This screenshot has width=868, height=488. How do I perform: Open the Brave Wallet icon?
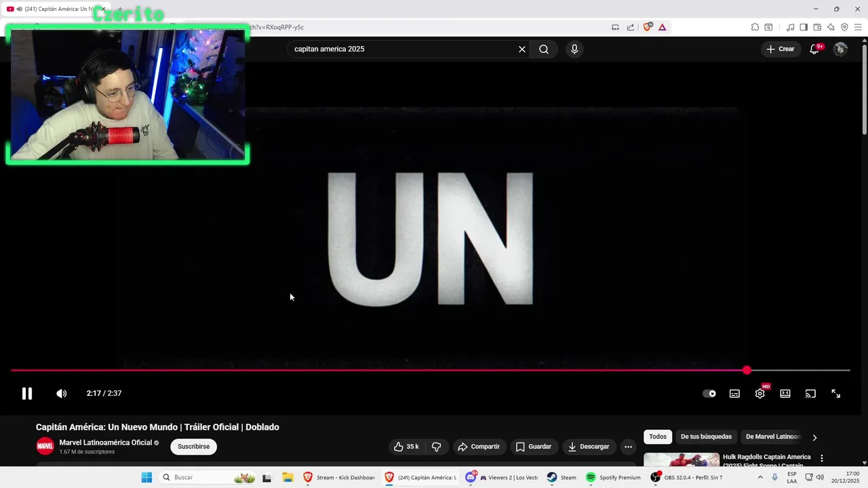[x=817, y=27]
